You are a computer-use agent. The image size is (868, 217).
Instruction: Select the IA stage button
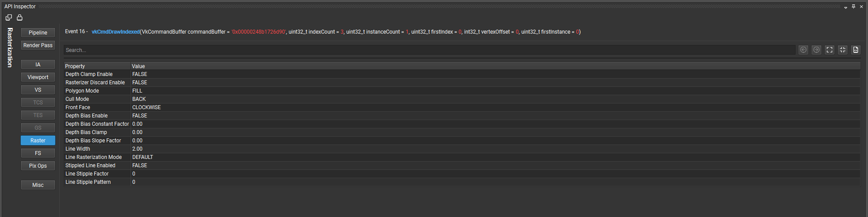pyautogui.click(x=38, y=65)
